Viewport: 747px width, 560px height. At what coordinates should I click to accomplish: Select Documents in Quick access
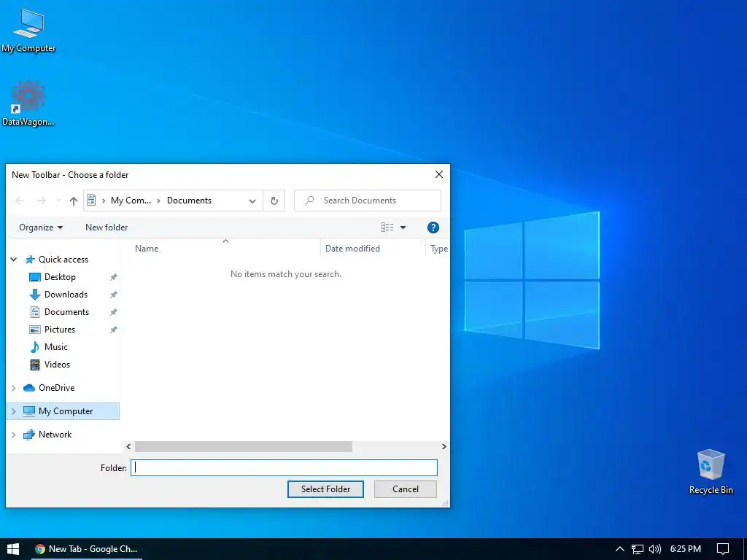click(x=66, y=312)
